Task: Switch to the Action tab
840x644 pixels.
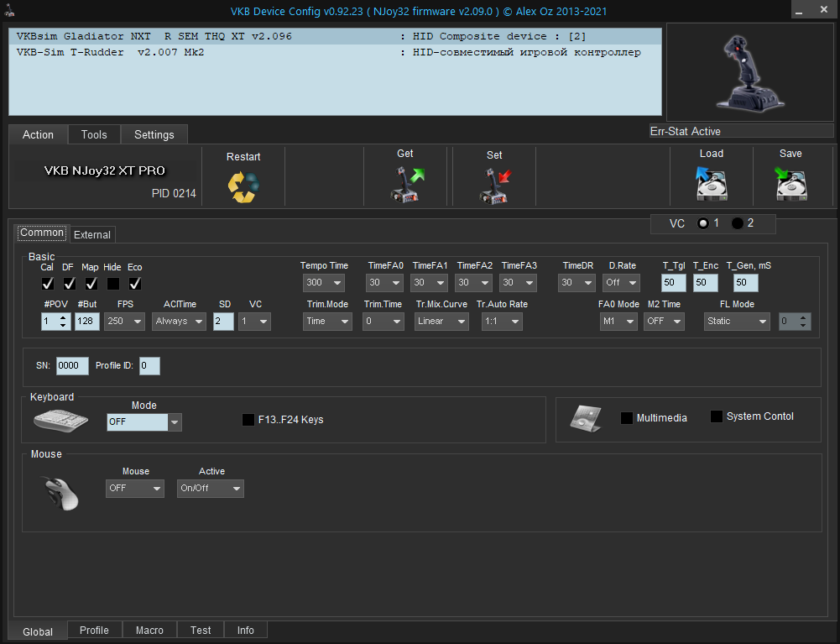Action: tap(38, 134)
